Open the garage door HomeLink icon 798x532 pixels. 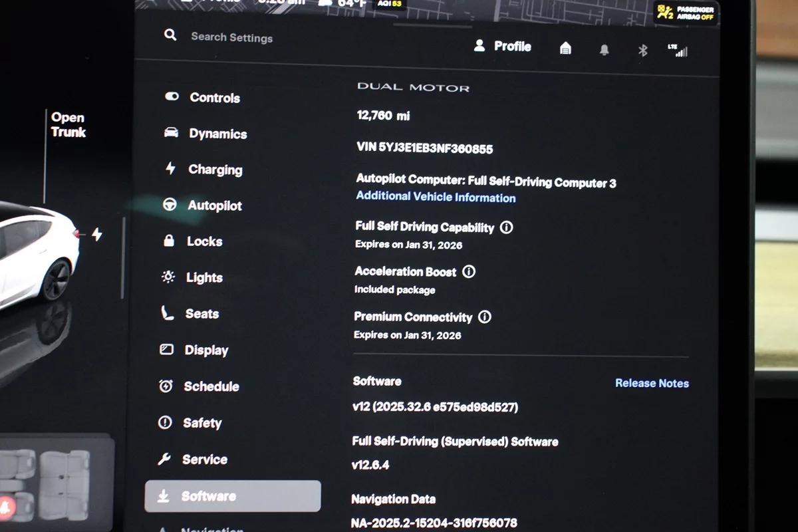pos(565,48)
